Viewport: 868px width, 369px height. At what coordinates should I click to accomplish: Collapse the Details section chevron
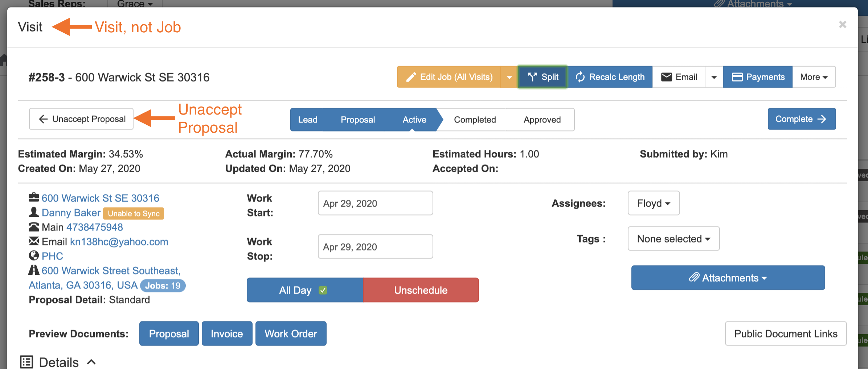pyautogui.click(x=91, y=362)
